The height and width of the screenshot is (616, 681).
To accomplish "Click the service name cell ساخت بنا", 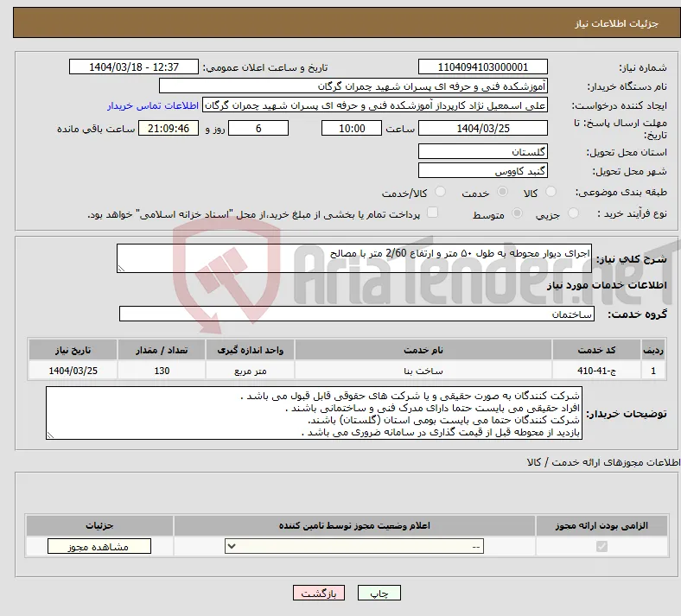I will 423,371.
